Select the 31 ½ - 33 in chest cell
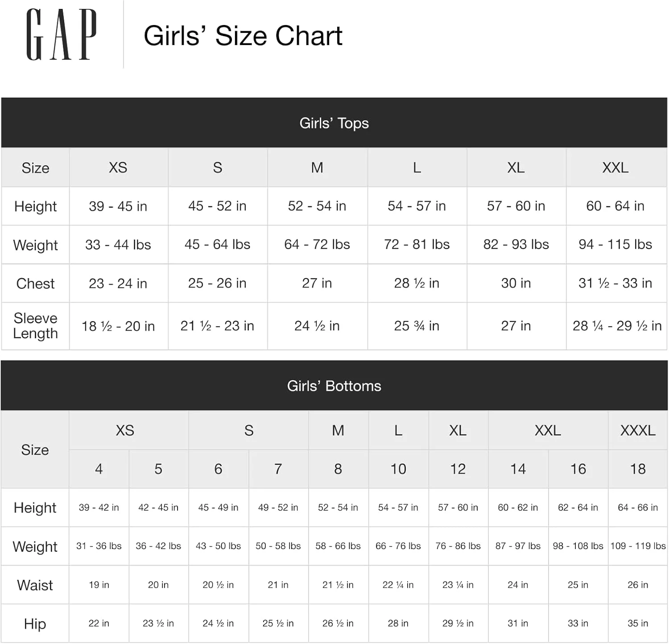This screenshot has width=669, height=644. click(615, 283)
